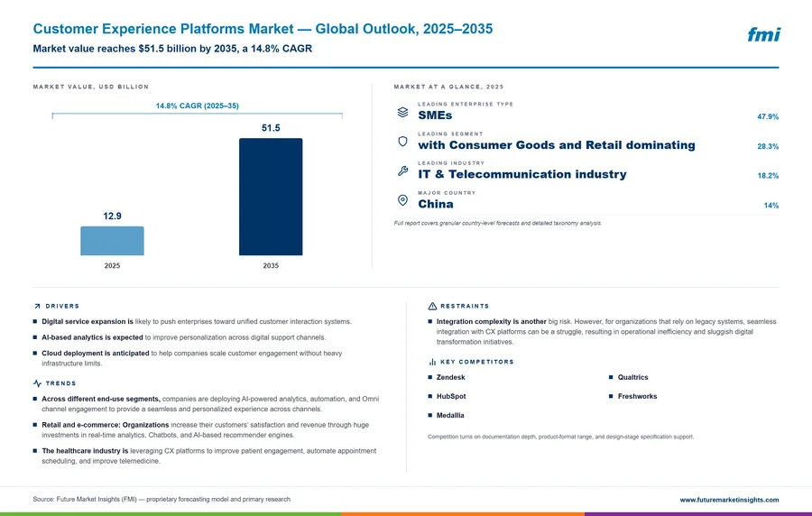This screenshot has height=516, width=812.
Task: Click the 28.3% value
Action: 768,146
